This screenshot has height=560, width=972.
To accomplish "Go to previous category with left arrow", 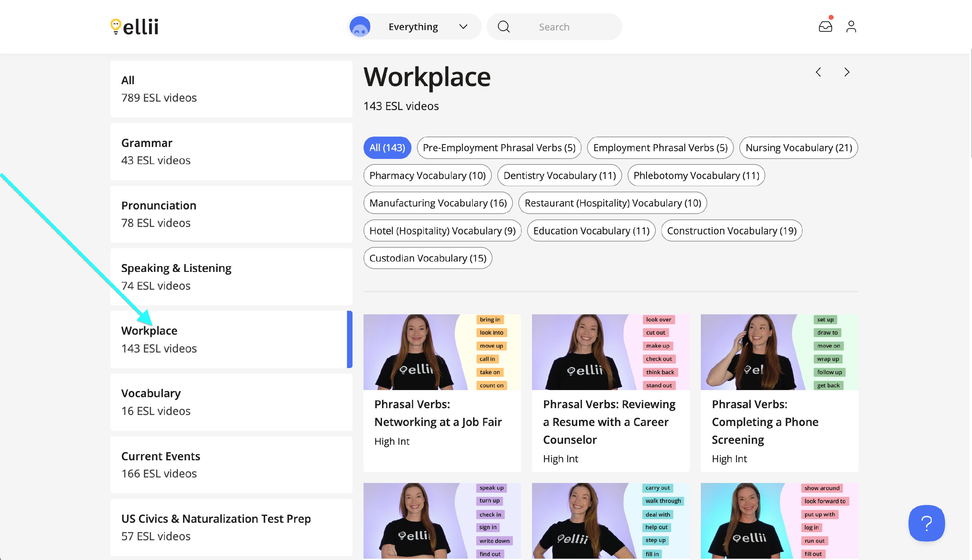I will [x=818, y=72].
